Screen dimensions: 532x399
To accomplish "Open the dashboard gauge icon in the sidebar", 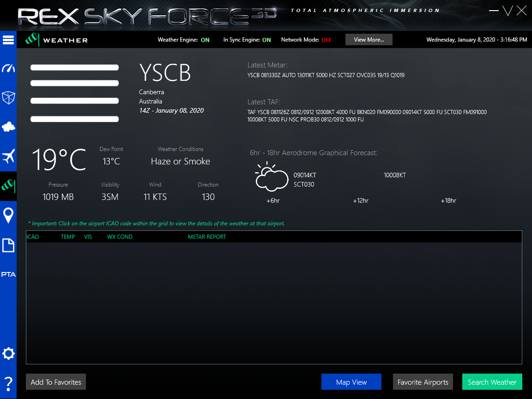I will [8, 68].
